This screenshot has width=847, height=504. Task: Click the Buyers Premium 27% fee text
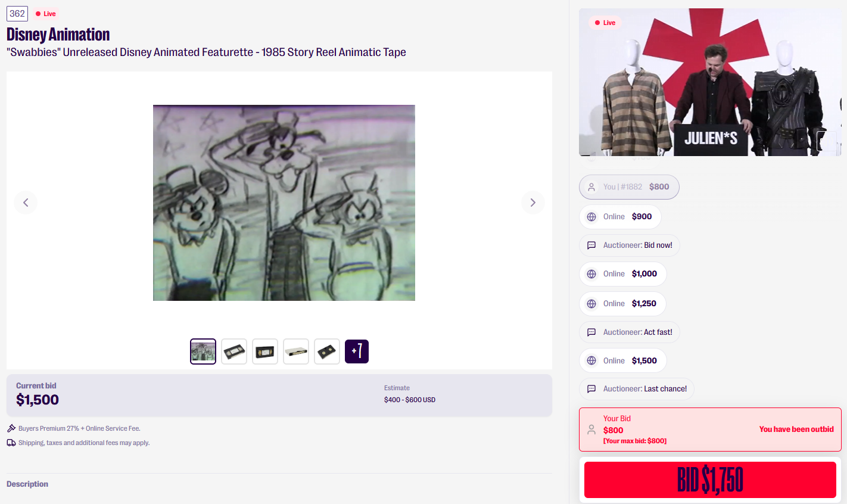79,428
